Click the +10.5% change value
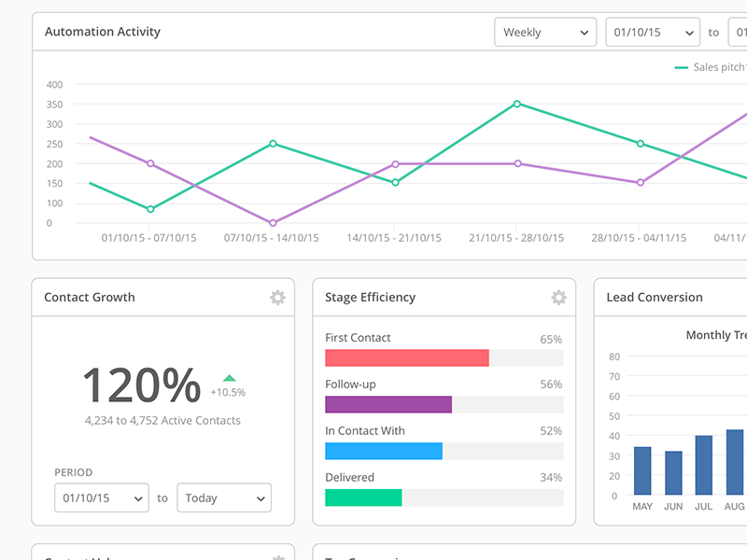This screenshot has height=560, width=747. click(228, 392)
